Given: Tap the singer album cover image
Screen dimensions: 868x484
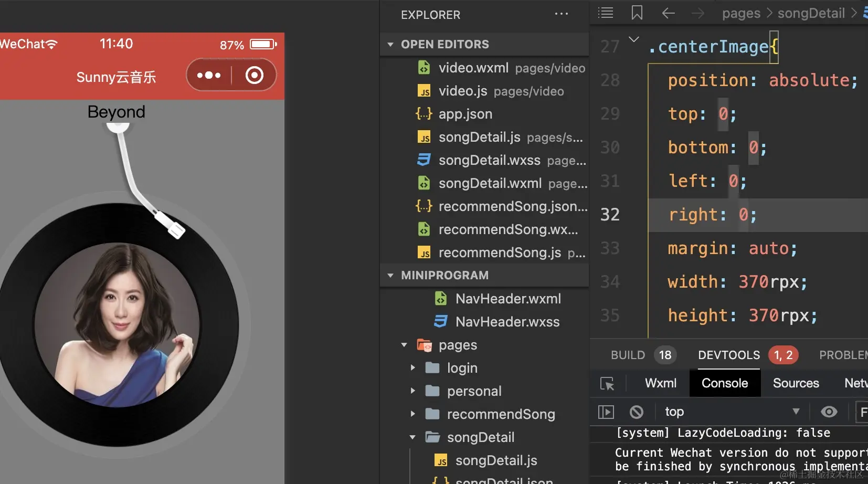Looking at the screenshot, I should [x=117, y=325].
